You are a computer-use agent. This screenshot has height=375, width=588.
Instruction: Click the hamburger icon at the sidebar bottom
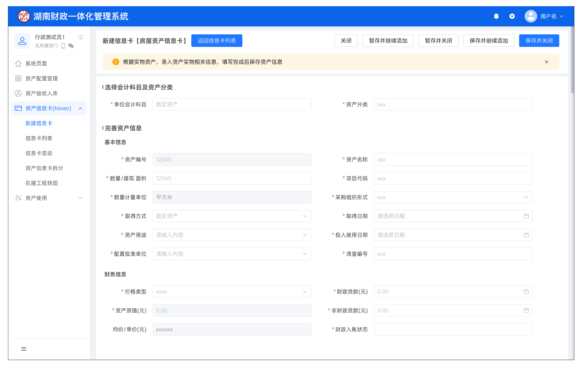[24, 349]
